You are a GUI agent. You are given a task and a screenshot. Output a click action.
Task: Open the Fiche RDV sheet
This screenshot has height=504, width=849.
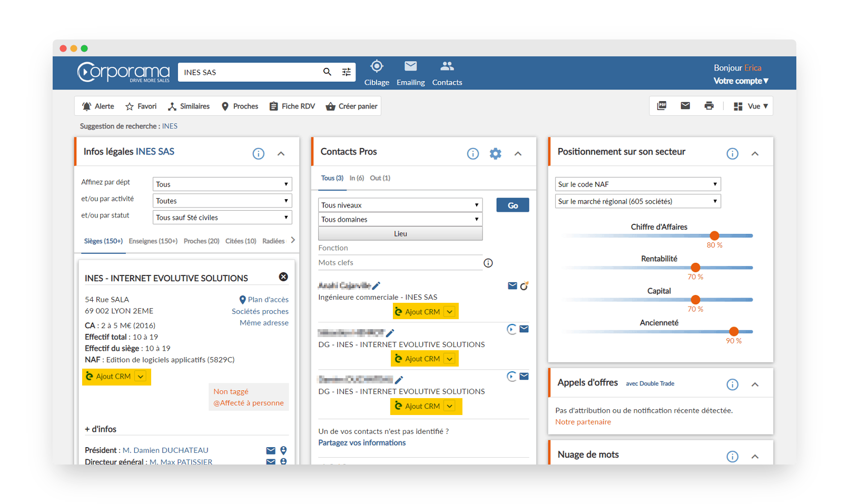(292, 106)
